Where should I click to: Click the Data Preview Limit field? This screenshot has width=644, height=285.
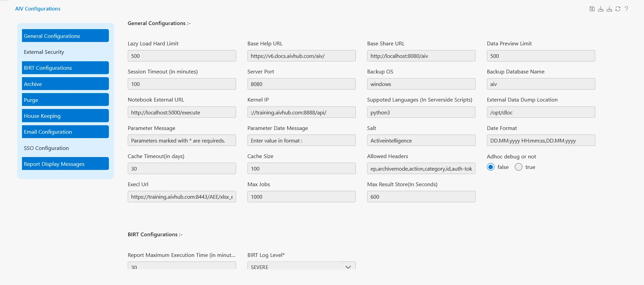click(541, 56)
